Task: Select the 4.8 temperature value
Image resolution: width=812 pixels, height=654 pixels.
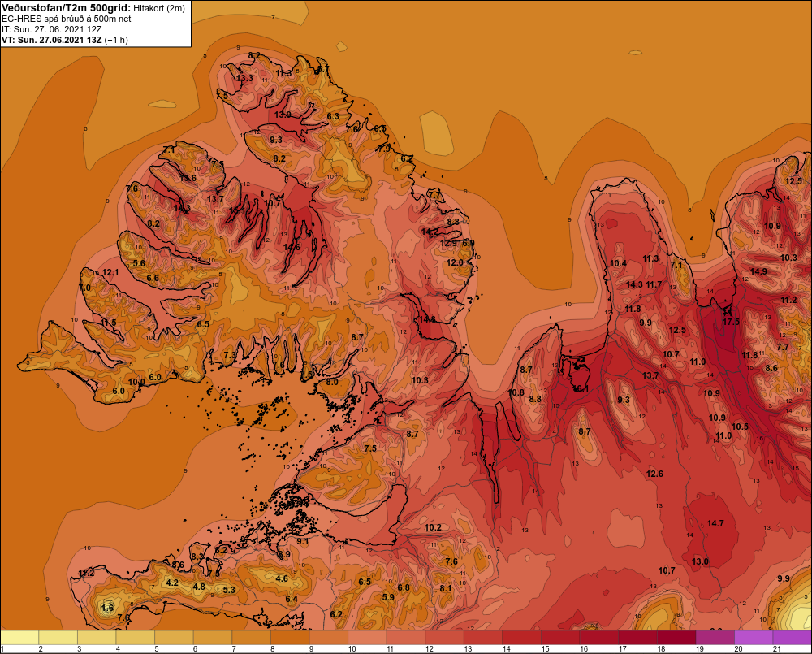Action: coord(199,587)
